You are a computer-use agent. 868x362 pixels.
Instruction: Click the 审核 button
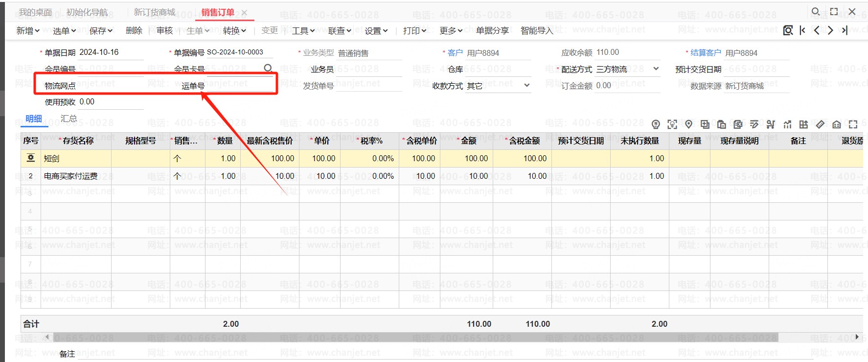165,31
